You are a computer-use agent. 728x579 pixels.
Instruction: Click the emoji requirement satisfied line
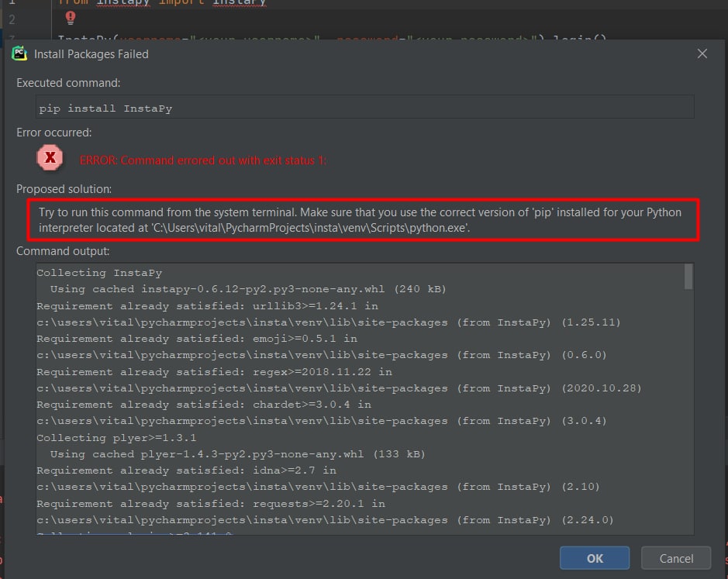(x=196, y=339)
